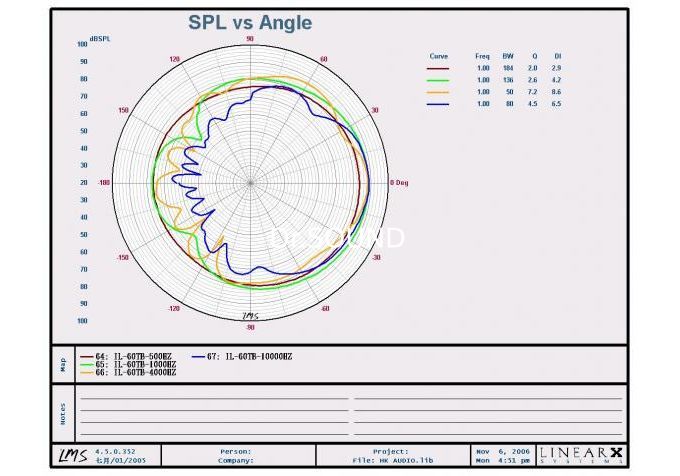Click the DI column header in the legend
680x476 pixels.
coord(558,56)
